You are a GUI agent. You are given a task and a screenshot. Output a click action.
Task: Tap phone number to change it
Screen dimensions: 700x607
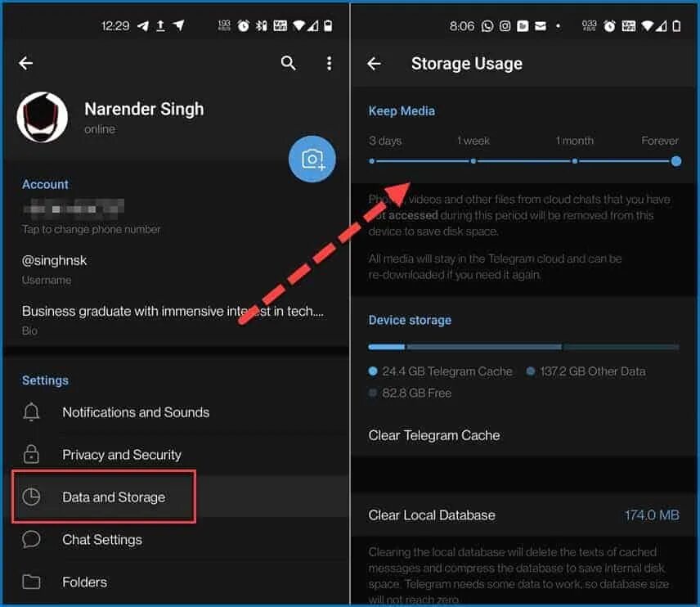[177, 217]
